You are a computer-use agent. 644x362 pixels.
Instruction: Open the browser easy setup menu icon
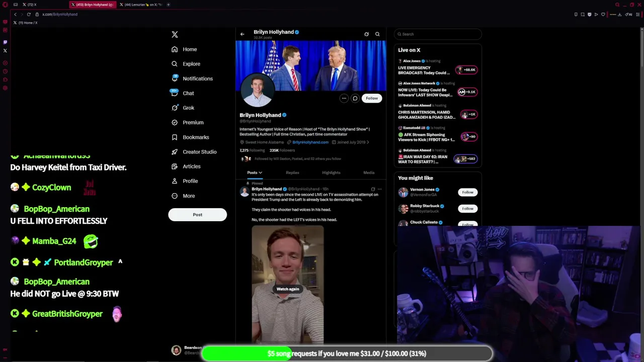click(x=638, y=14)
